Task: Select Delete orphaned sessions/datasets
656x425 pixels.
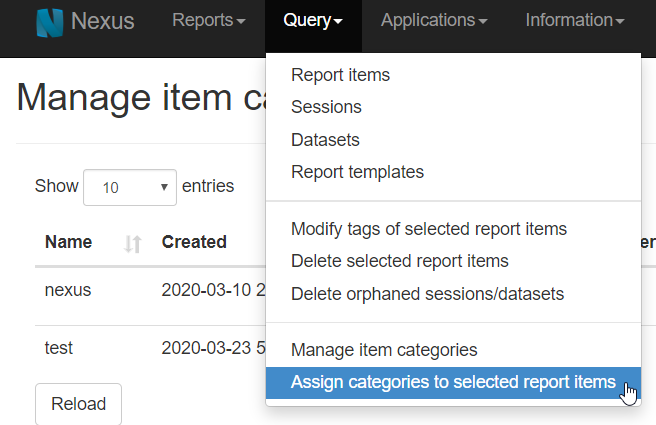Action: coord(453,294)
